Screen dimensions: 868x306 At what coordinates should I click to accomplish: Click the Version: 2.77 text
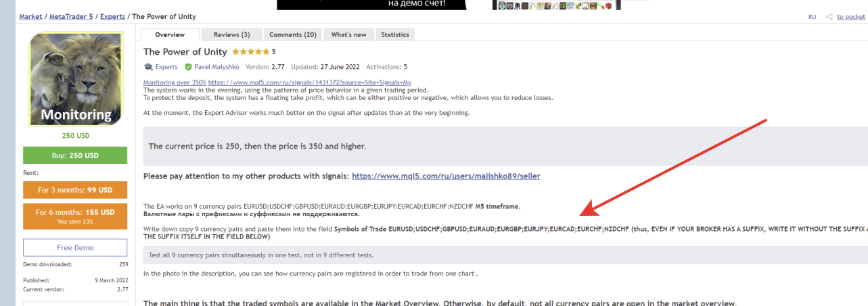pos(265,67)
